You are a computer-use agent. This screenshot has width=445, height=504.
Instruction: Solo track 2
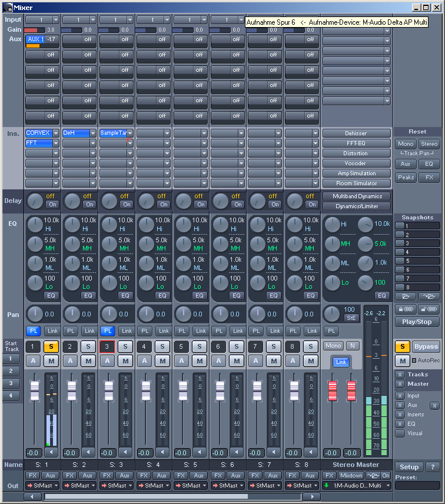(x=88, y=346)
